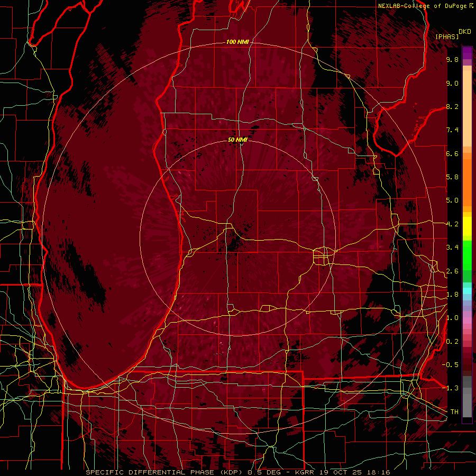Click the -0.5 scale value
The width and height of the screenshot is (476, 476).
point(451,365)
